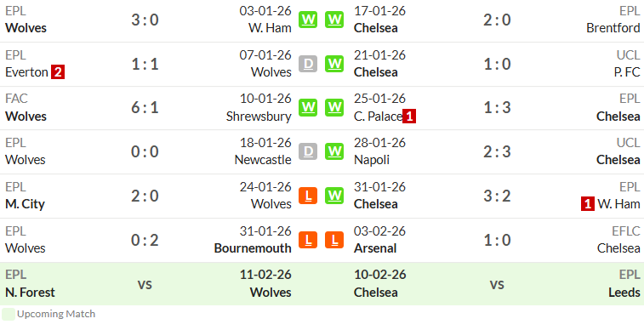
Task: Click the Brentford team name
Action: (613, 28)
